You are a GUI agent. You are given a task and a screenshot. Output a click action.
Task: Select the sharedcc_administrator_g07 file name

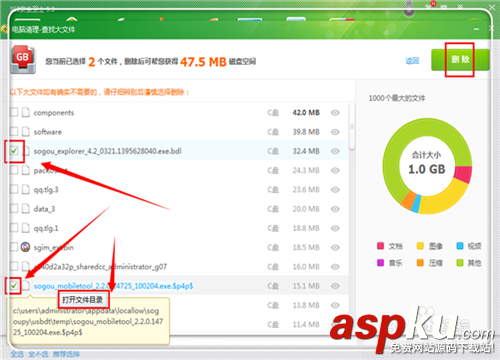coord(100,267)
